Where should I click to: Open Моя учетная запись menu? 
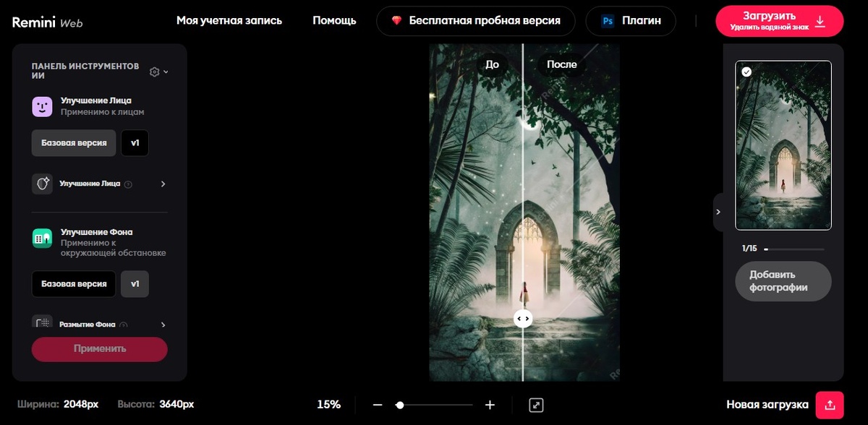pyautogui.click(x=229, y=20)
